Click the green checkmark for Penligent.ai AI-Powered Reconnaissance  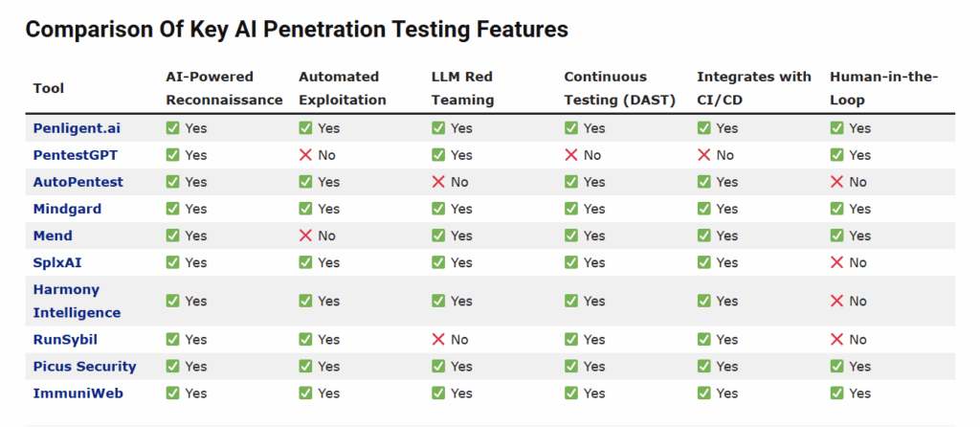point(172,128)
